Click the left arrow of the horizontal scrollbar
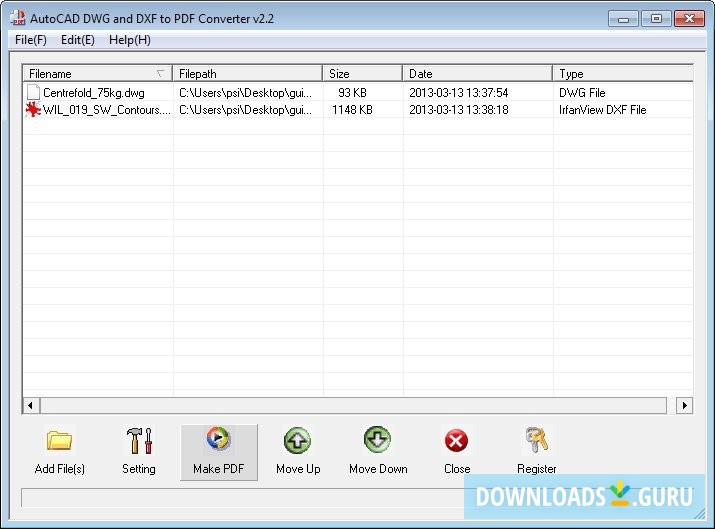This screenshot has height=529, width=715. click(x=31, y=405)
